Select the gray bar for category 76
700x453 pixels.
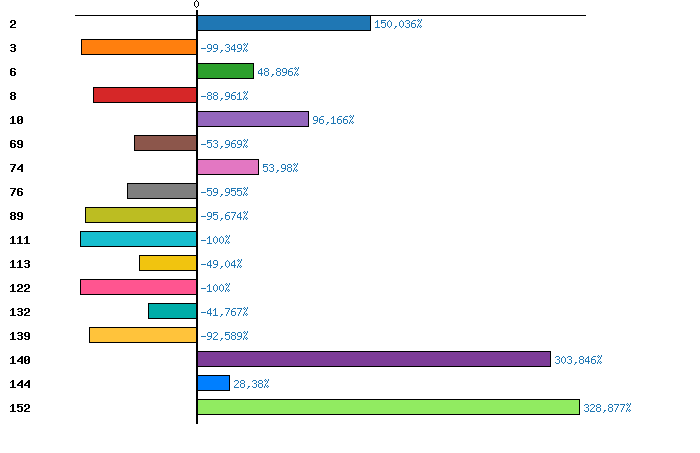tap(162, 191)
